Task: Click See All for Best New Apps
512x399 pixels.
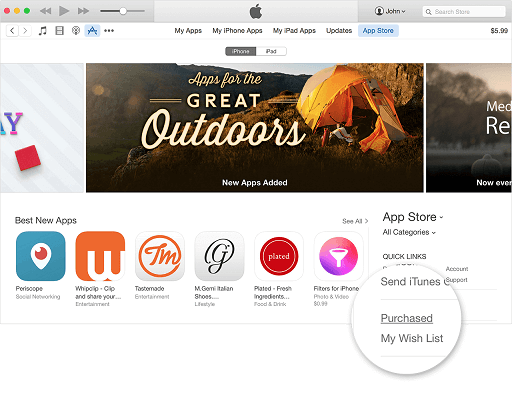Action: (x=355, y=221)
